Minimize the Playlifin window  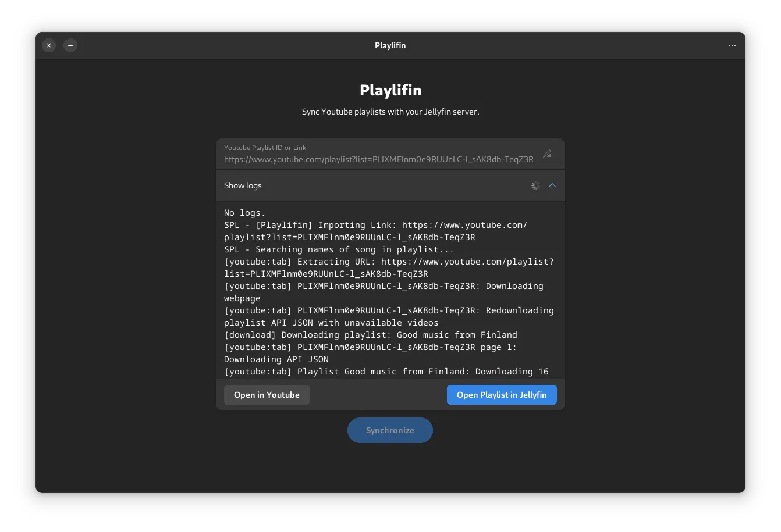(70, 45)
